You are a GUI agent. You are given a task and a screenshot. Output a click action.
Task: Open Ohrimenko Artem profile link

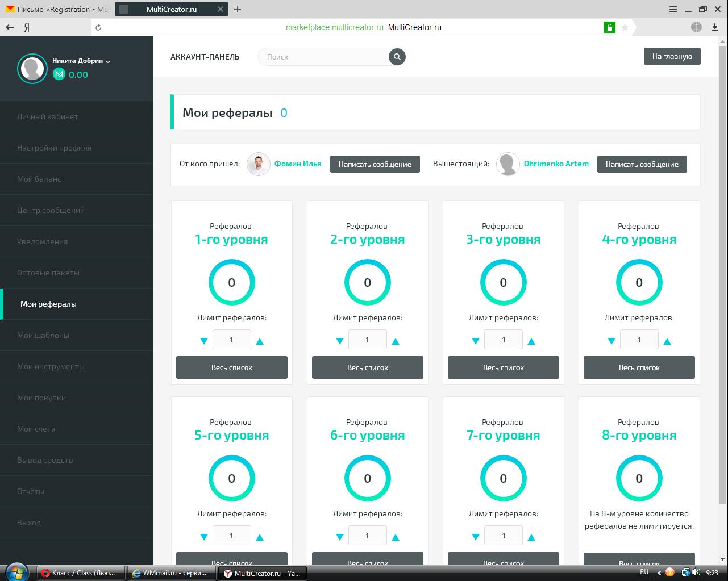point(556,164)
